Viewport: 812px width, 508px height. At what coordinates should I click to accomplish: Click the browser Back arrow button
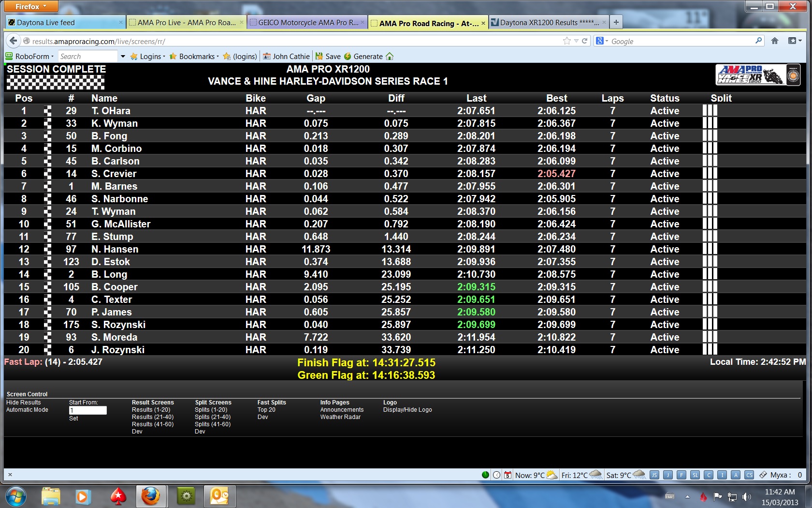[x=14, y=41]
